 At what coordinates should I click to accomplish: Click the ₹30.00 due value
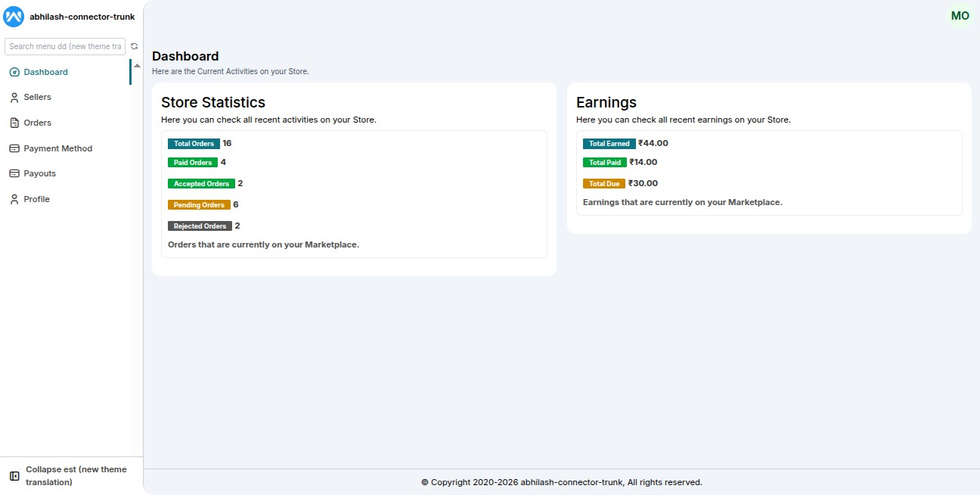(x=644, y=183)
